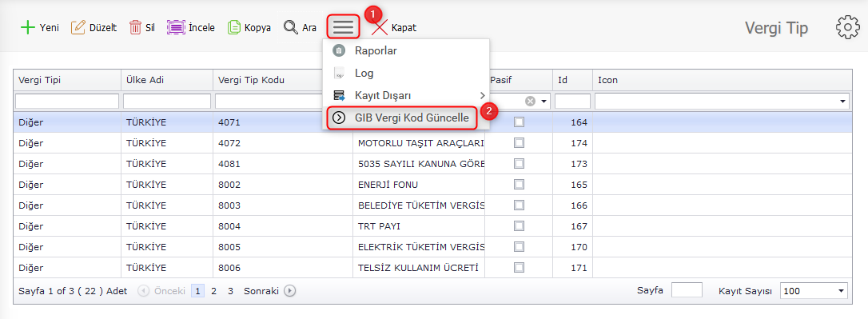The image size is (868, 319).
Task: Click the Ara magnifier search icon
Action: coord(291,27)
